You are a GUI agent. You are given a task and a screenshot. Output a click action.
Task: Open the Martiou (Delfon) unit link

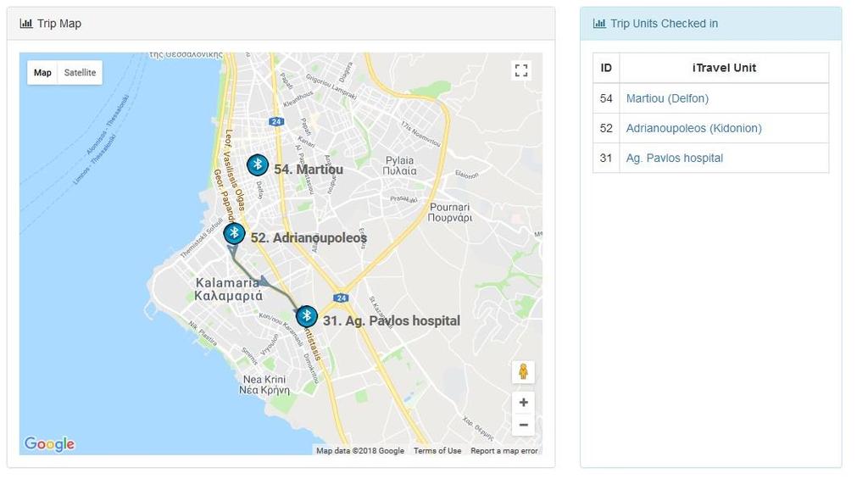[x=667, y=98]
